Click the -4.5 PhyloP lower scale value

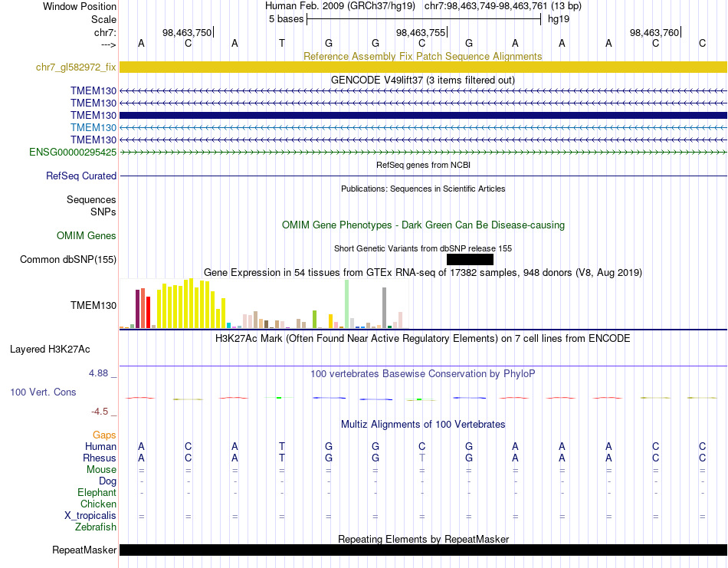[x=100, y=412]
